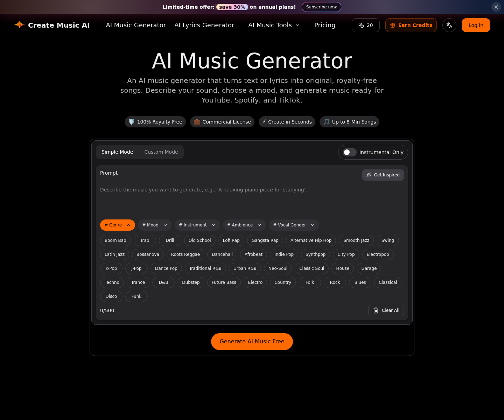
Task: Select the Trance genre tag
Action: [x=138, y=282]
